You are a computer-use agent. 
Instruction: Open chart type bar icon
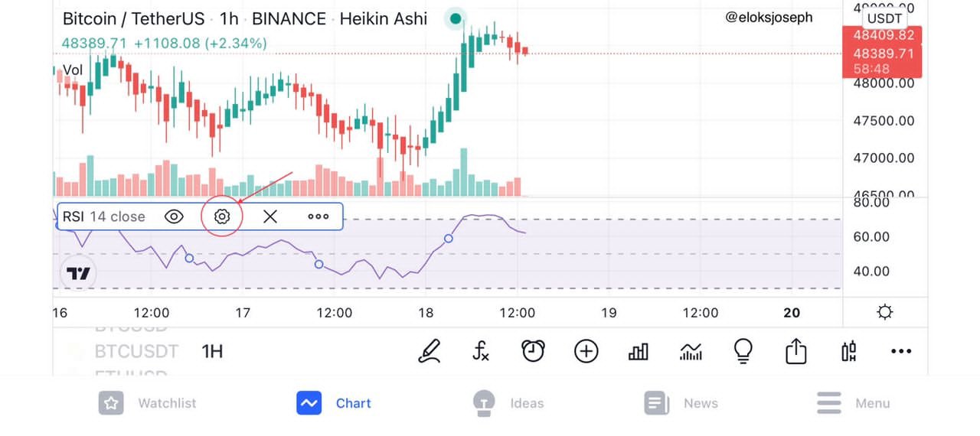[x=638, y=351]
